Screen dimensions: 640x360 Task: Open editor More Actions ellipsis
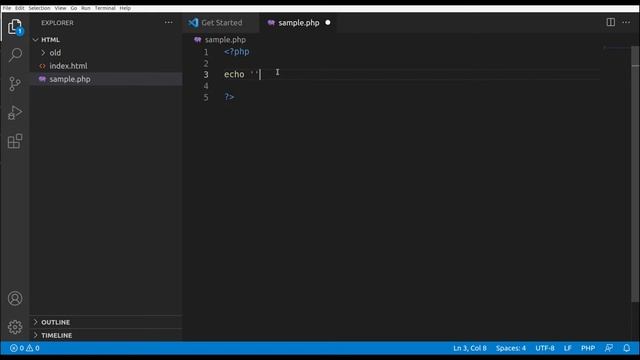(626, 22)
